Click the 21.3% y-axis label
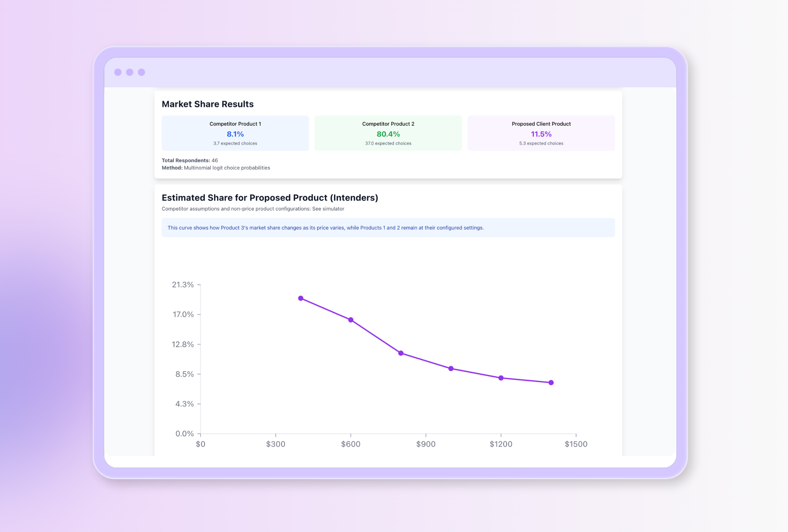The image size is (788, 532). point(183,285)
